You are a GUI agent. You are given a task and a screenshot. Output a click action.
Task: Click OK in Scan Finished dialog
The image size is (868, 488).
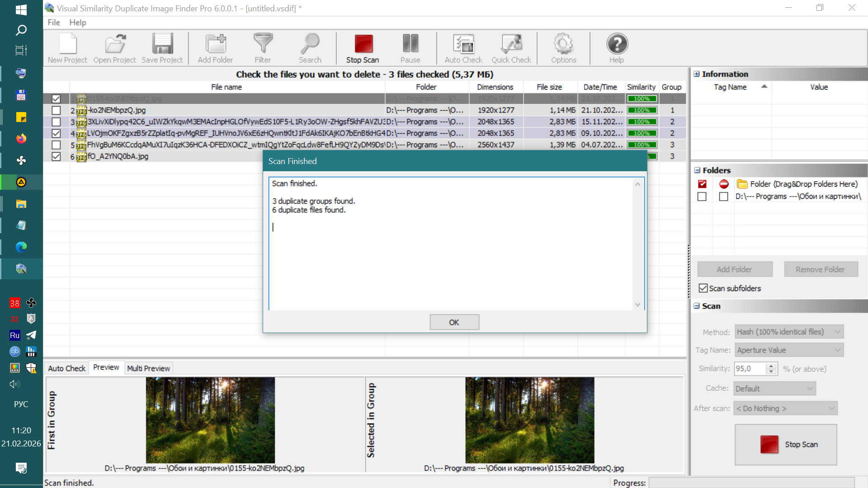click(x=454, y=322)
